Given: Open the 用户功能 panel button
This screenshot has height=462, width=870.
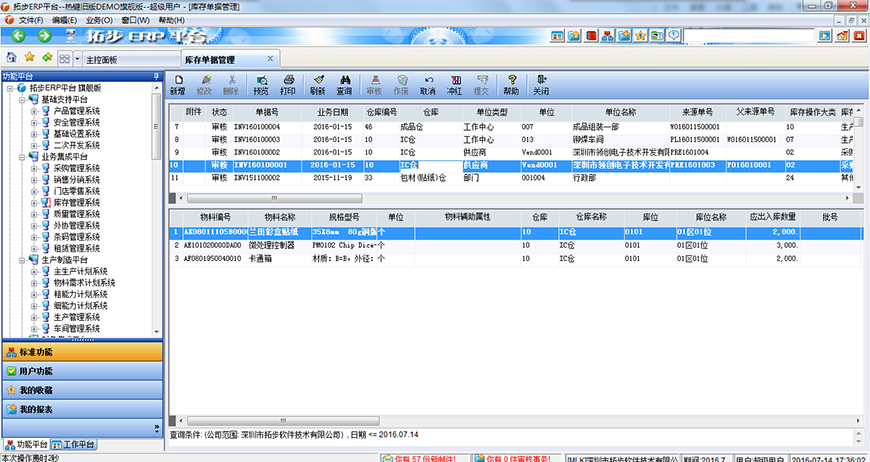Looking at the screenshot, I should point(81,371).
